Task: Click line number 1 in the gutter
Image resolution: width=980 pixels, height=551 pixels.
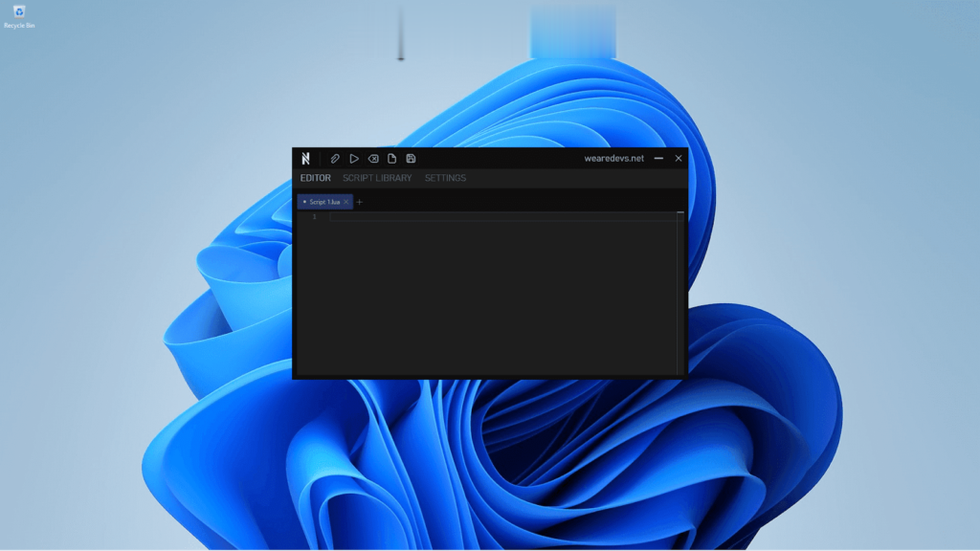Action: coord(314,217)
